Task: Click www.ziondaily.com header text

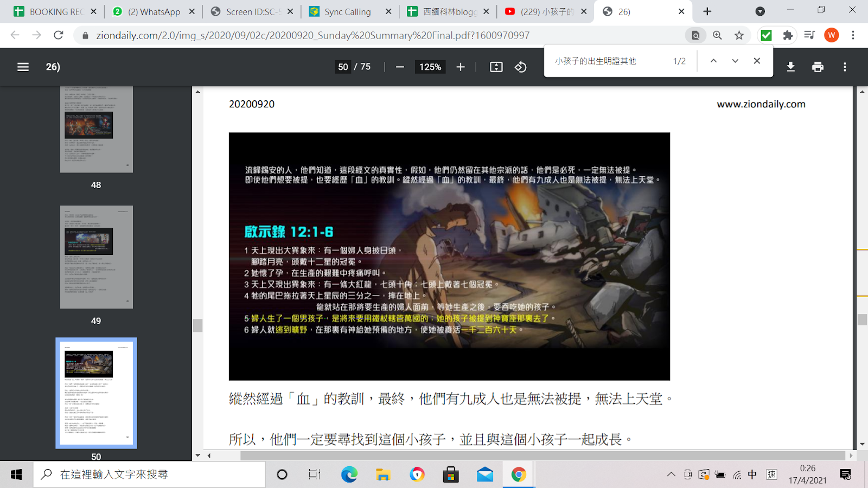Action: coord(761,104)
